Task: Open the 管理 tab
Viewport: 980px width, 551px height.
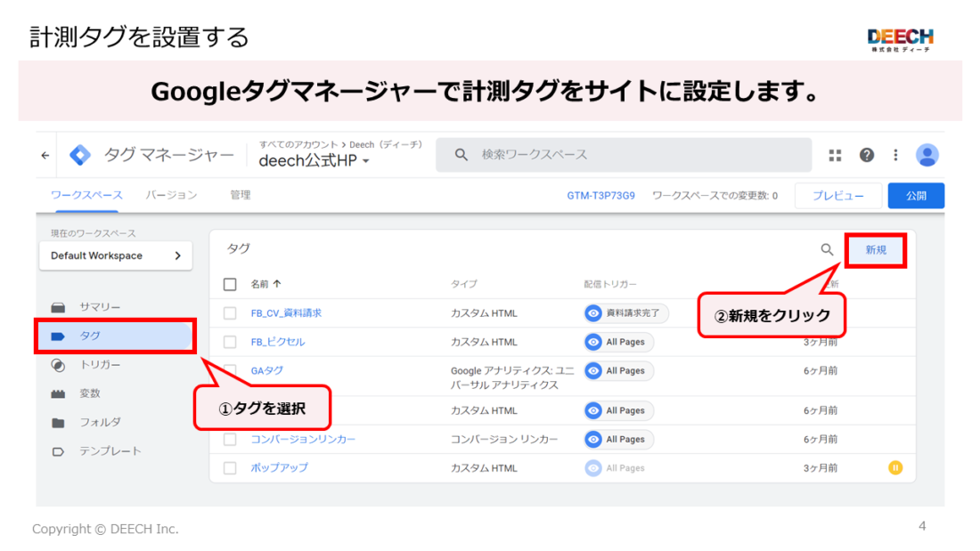Action: [x=240, y=193]
